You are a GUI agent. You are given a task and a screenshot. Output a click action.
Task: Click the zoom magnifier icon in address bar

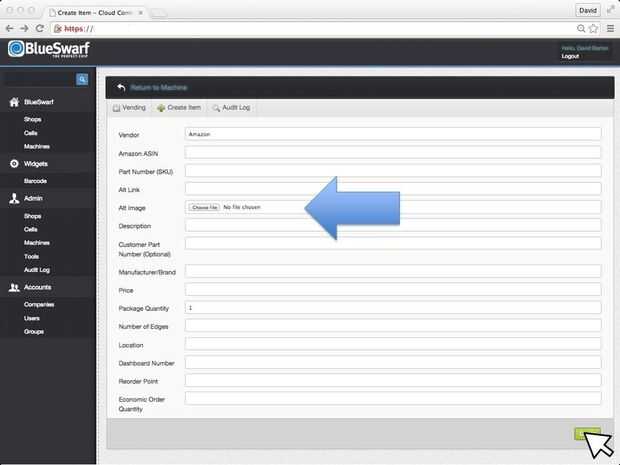tap(581, 28)
